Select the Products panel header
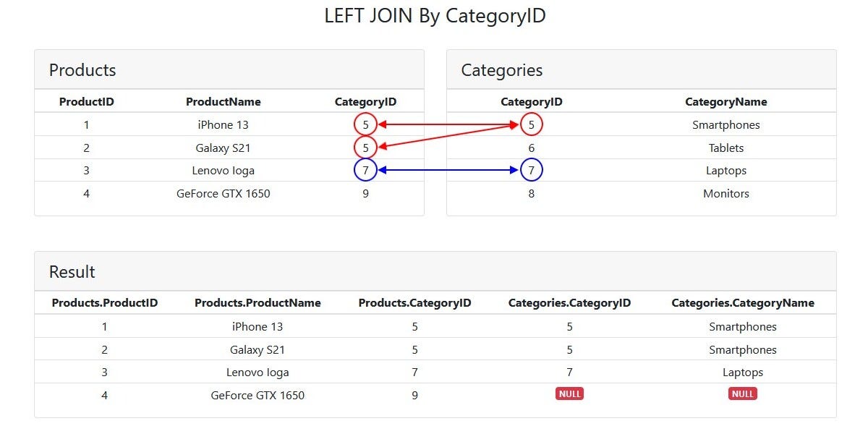 click(x=229, y=70)
